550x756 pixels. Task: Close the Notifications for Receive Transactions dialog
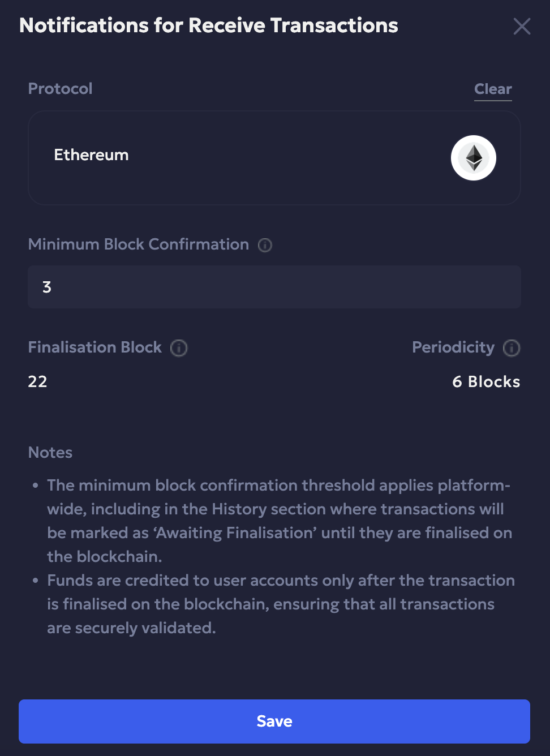522,26
